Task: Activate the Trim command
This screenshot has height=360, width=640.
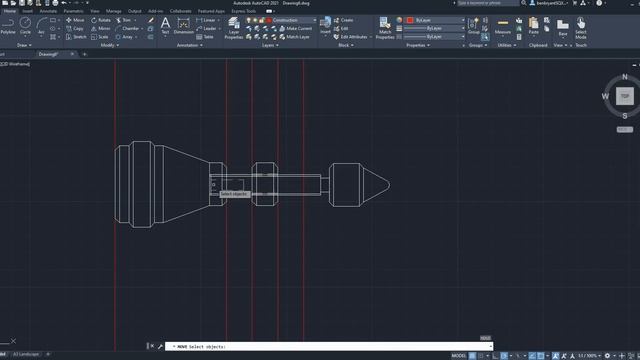Action: tap(124, 20)
